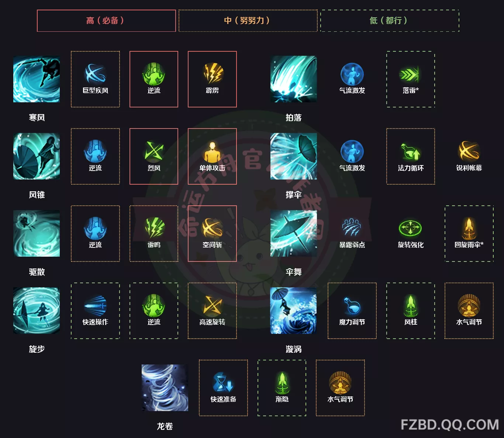Select the 旋转强化 rune icon

pyautogui.click(x=410, y=228)
